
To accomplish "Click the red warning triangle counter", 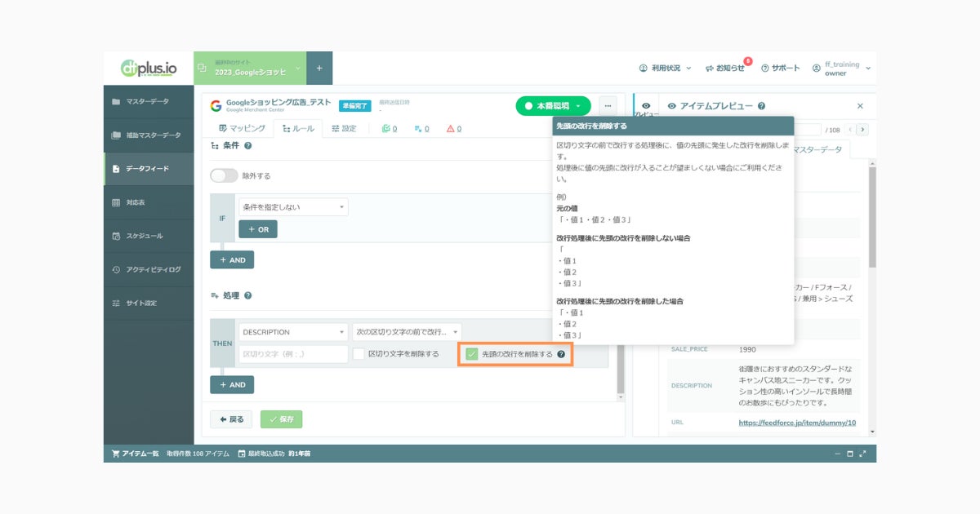I will 454,129.
